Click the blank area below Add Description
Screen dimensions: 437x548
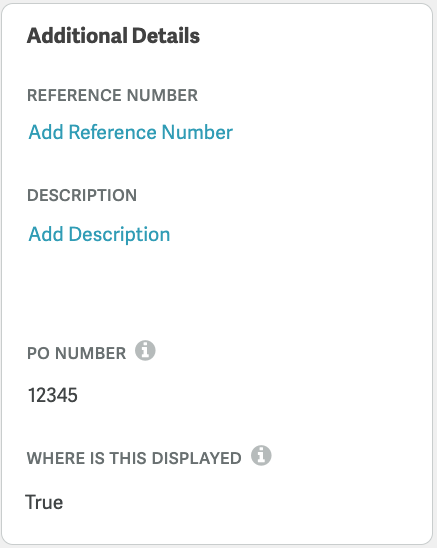point(217,290)
